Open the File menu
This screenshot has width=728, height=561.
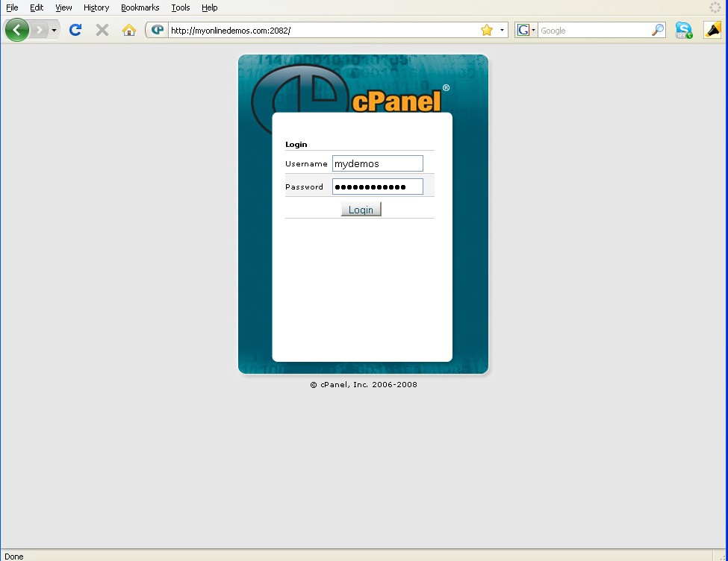tap(12, 7)
